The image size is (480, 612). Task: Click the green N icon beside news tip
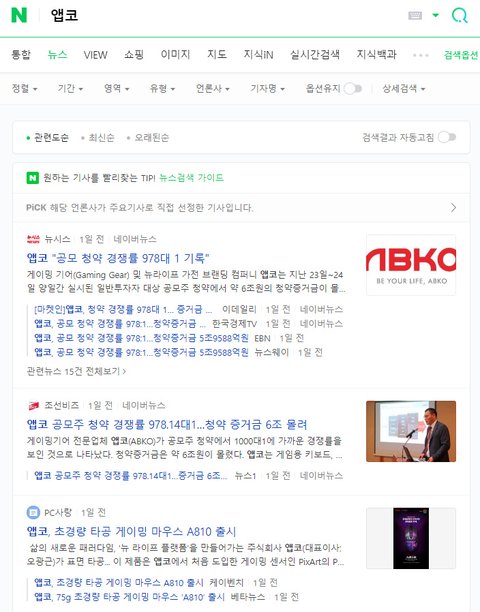tap(32, 178)
